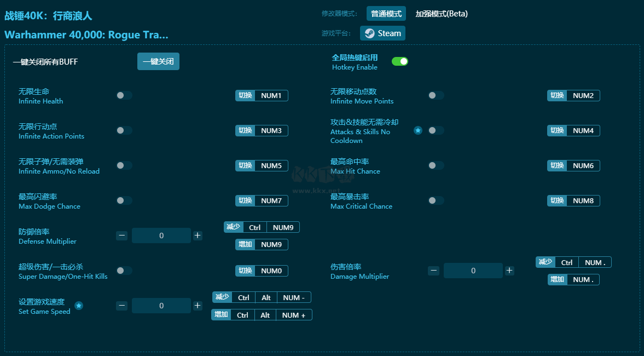Switch to 加强模式(Beta) mode
Image resolution: width=644 pixels, height=356 pixels.
pos(442,14)
